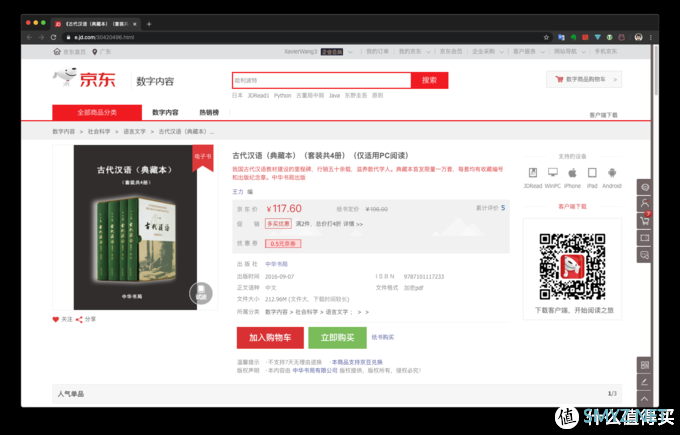Image resolution: width=680 pixels, height=435 pixels.
Task: Click hot search keyword Java
Action: click(334, 95)
